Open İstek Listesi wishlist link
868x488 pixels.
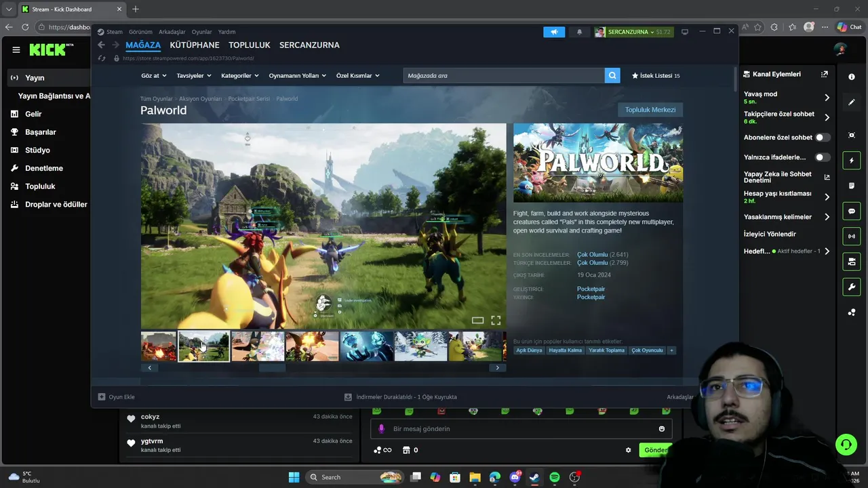(656, 76)
